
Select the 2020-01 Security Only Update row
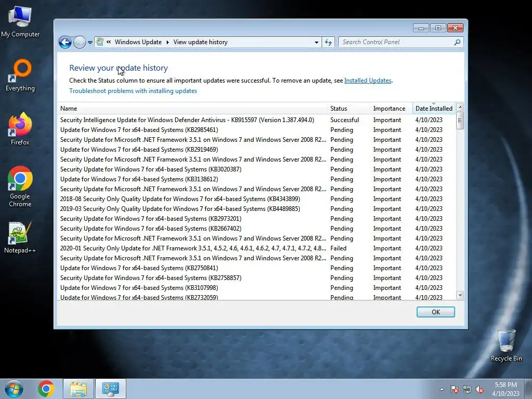[x=257, y=248]
